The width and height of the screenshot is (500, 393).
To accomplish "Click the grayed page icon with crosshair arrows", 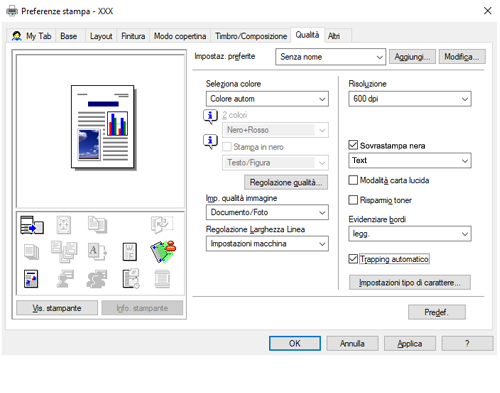I will point(64,225).
